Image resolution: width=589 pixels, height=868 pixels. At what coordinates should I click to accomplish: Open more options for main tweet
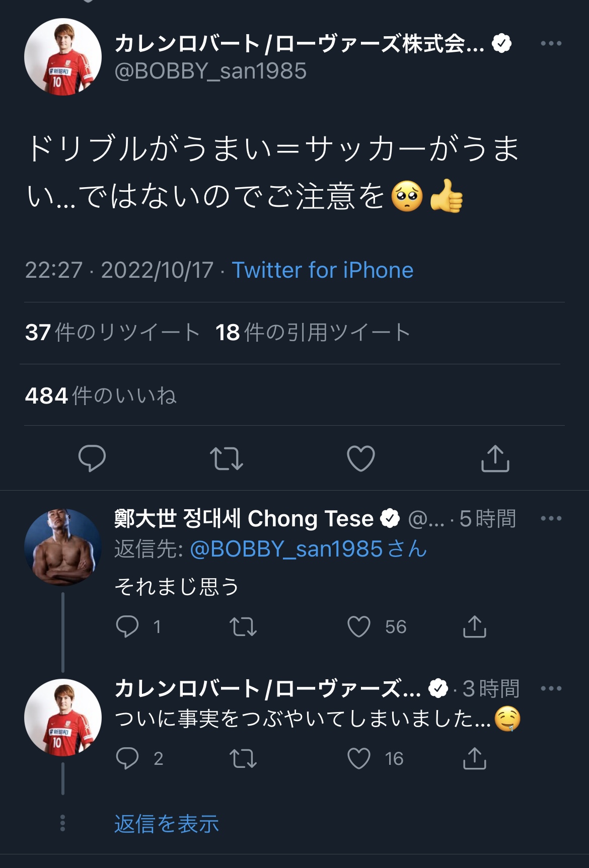pos(551,44)
